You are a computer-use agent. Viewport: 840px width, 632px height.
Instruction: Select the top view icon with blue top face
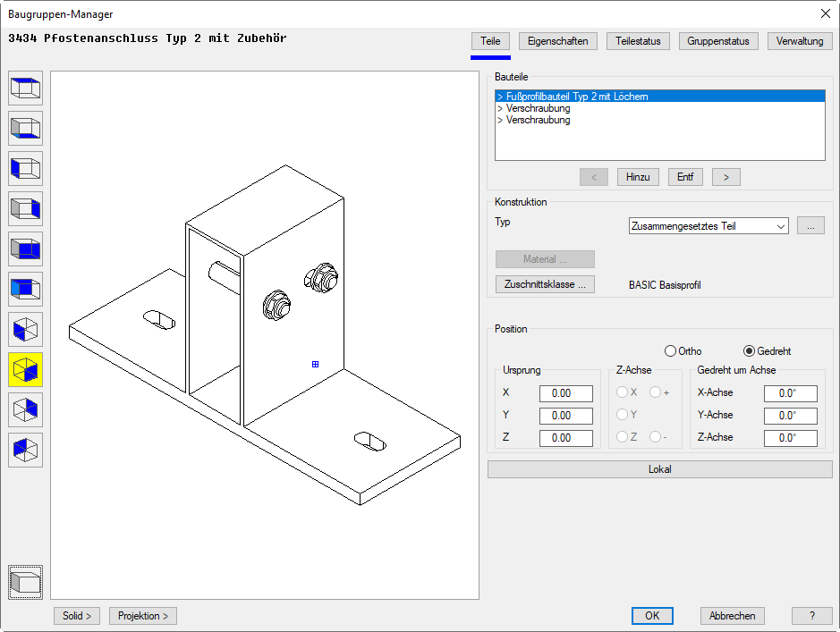[25, 88]
